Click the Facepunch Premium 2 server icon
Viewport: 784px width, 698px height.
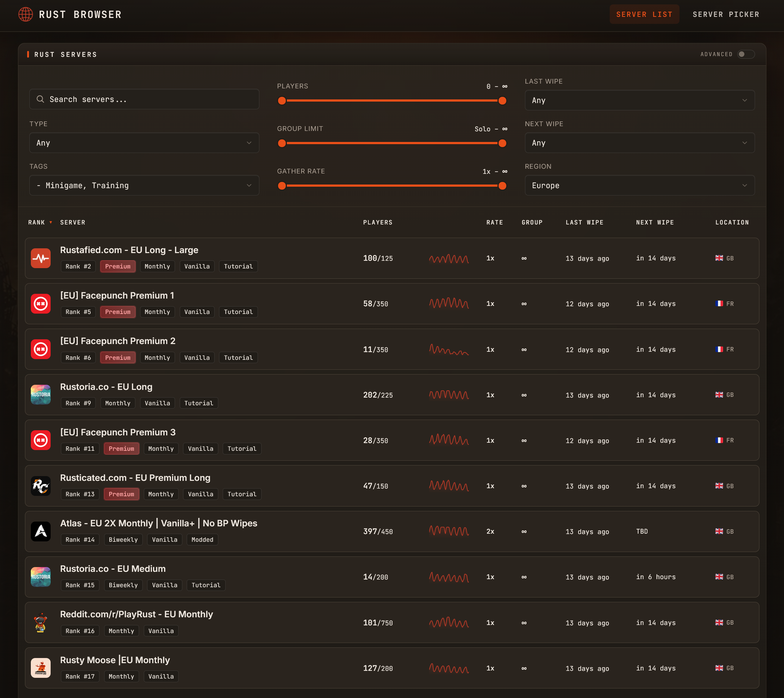tap(41, 350)
